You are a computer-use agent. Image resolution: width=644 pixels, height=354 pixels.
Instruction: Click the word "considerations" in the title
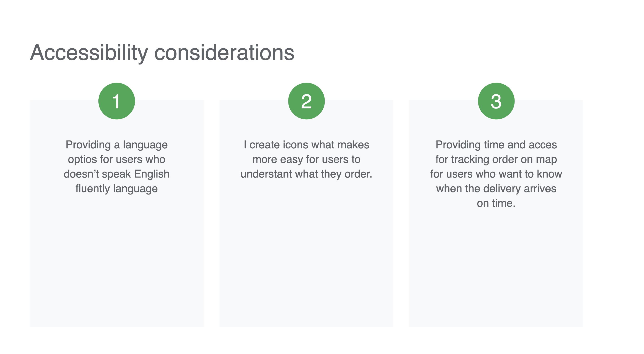(224, 53)
